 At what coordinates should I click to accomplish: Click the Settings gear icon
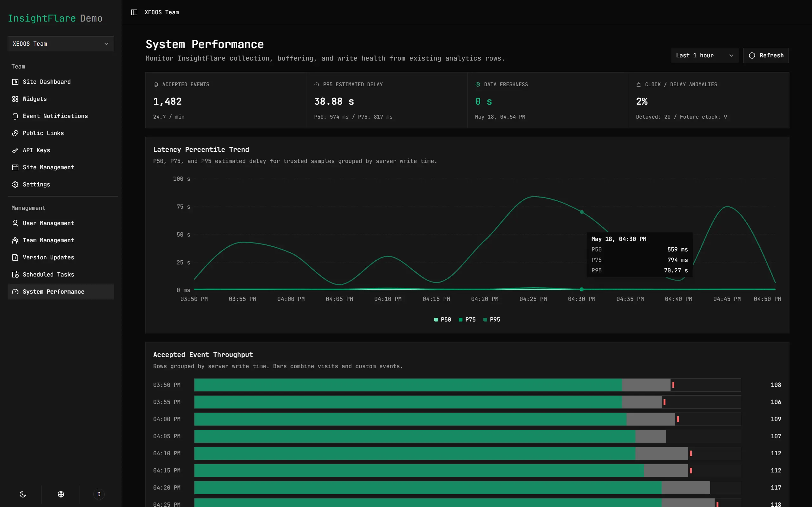coord(15,185)
